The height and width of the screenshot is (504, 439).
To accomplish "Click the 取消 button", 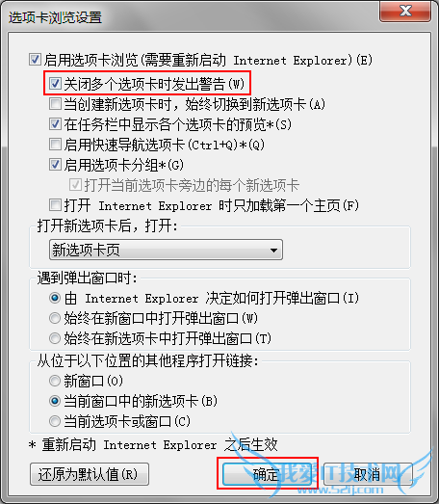I will (x=368, y=474).
